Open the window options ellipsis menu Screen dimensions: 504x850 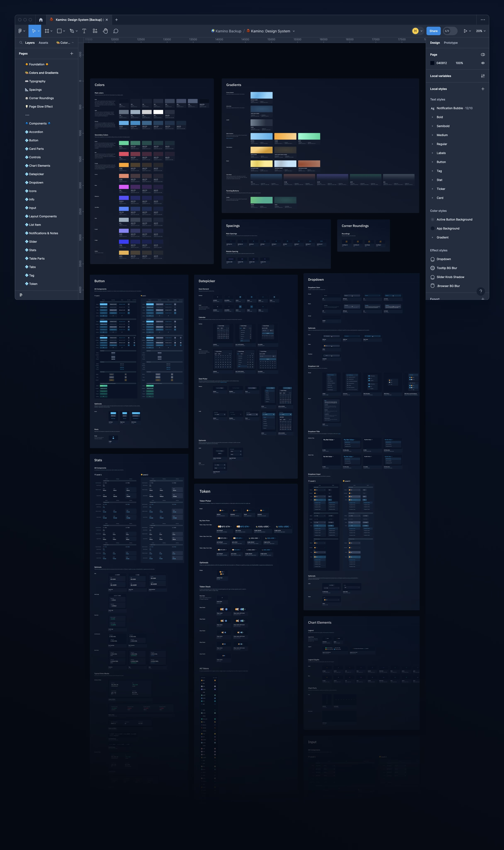pyautogui.click(x=483, y=20)
